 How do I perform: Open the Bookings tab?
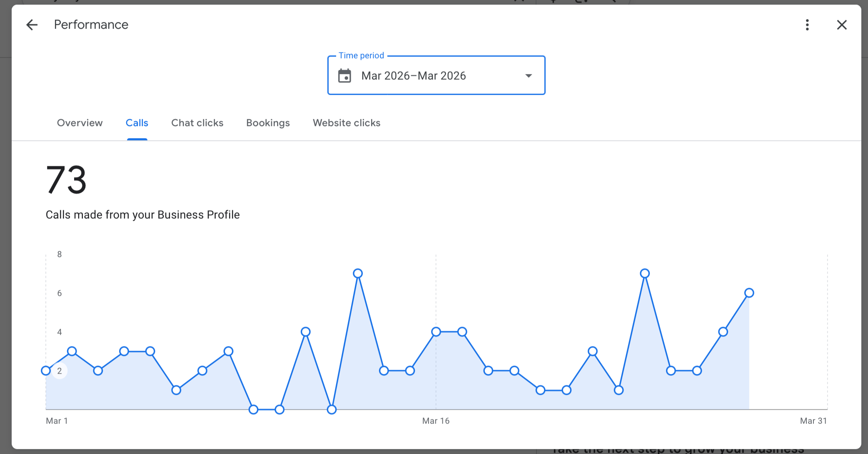[268, 123]
